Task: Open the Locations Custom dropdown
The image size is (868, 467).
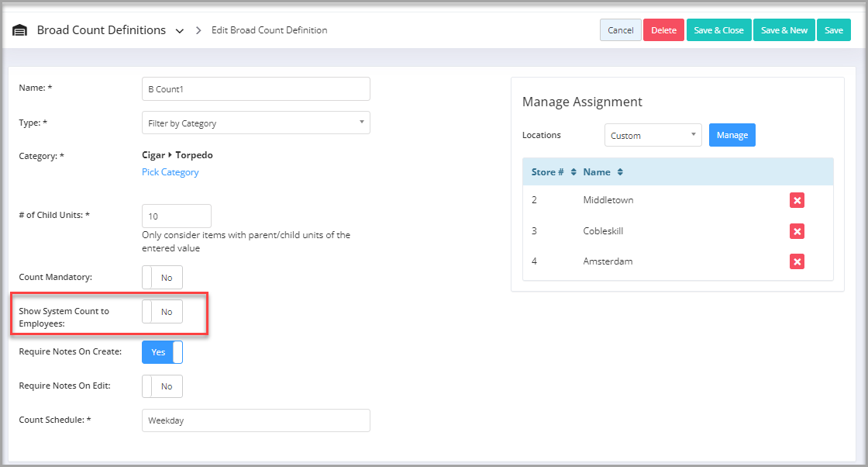Action: click(x=653, y=135)
